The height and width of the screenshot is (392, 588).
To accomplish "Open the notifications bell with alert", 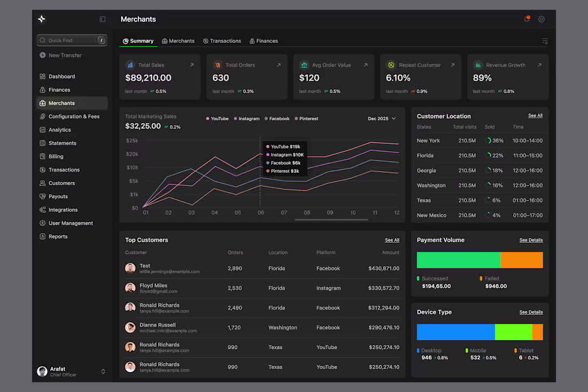I will tap(527, 19).
